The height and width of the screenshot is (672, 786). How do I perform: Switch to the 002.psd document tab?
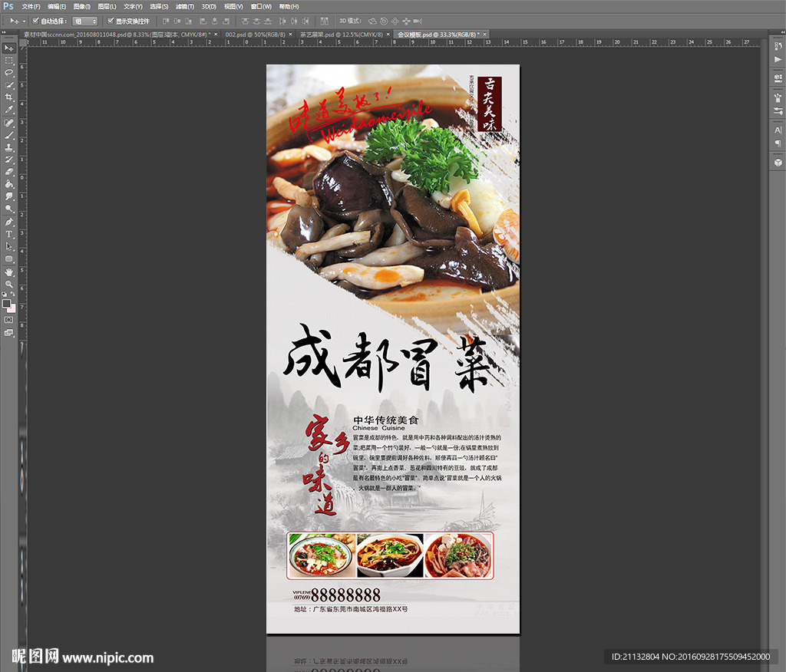click(255, 35)
